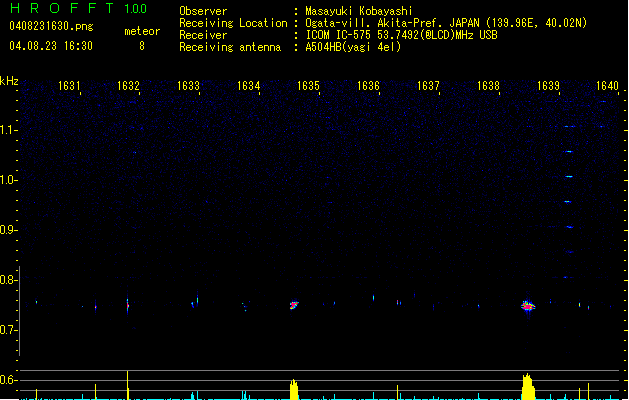Click the green "meteor" label
629x400 pixels.
pos(142,31)
